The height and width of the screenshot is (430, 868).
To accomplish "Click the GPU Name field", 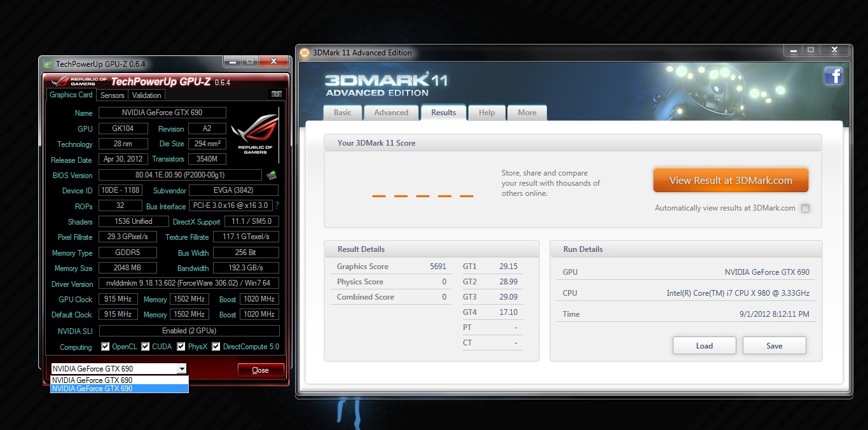I will (x=162, y=113).
